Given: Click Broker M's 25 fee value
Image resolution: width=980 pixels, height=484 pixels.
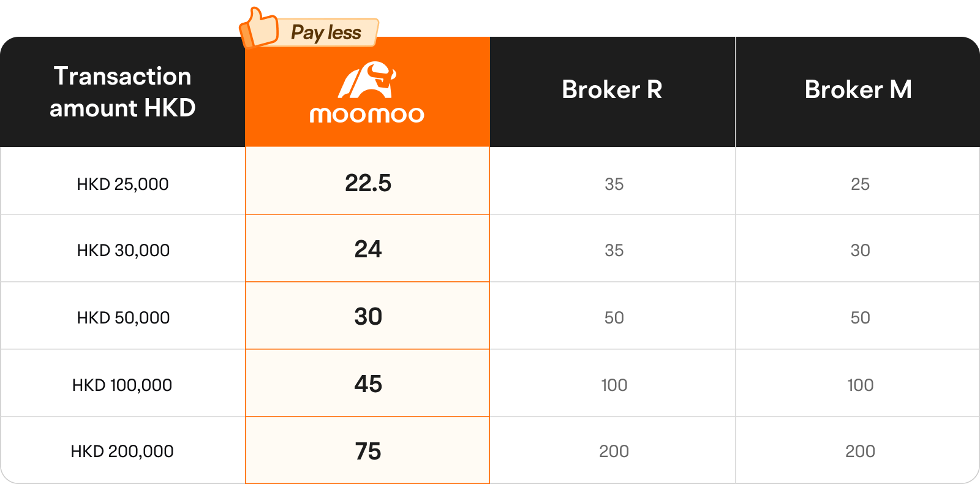Looking at the screenshot, I should [x=860, y=184].
